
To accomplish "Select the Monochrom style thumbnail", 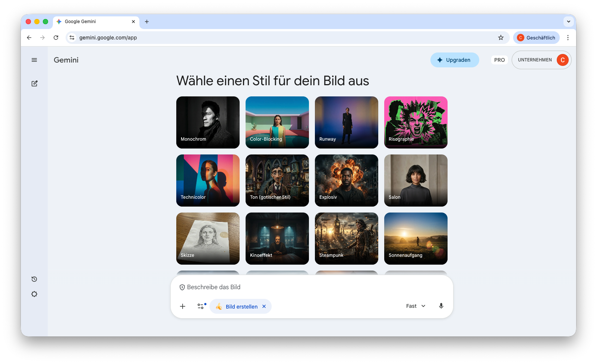I will 208,122.
